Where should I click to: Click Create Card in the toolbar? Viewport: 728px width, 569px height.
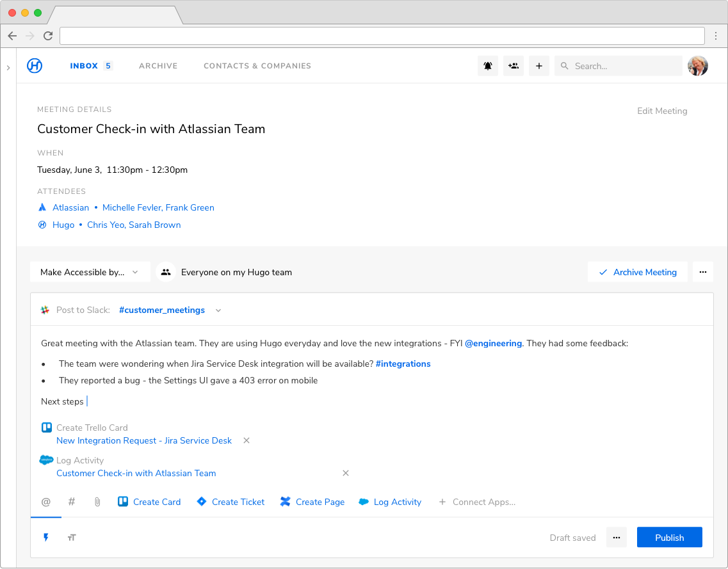(149, 502)
